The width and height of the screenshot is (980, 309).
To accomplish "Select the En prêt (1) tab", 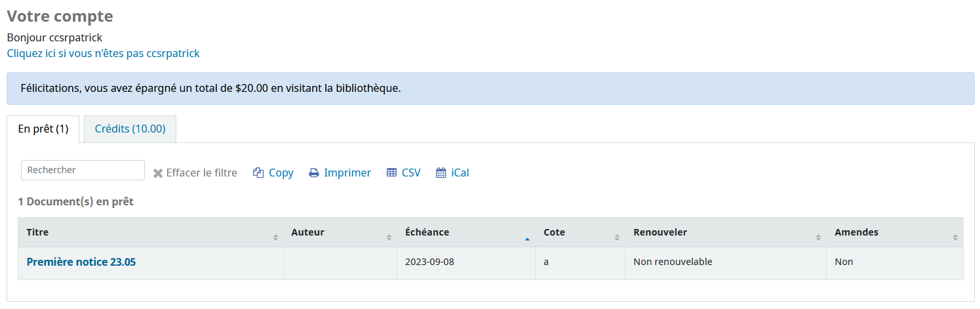I will click(x=43, y=129).
